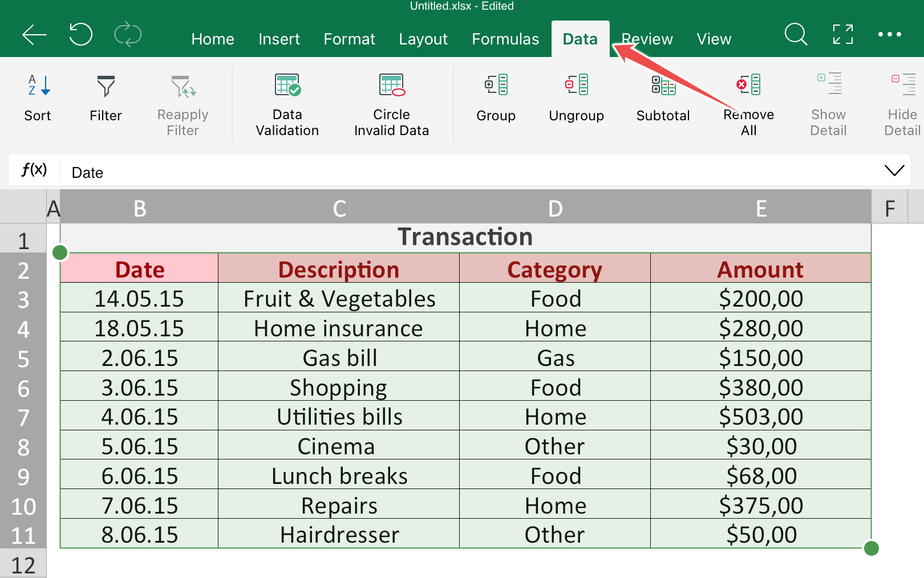Enable the Filter funnel tool
The image size is (924, 578).
[x=106, y=87]
